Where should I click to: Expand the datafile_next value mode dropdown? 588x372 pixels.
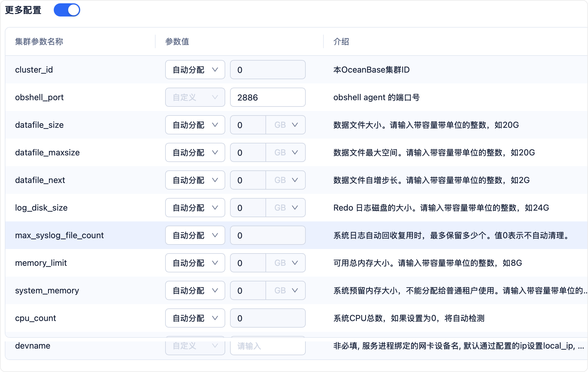click(195, 180)
